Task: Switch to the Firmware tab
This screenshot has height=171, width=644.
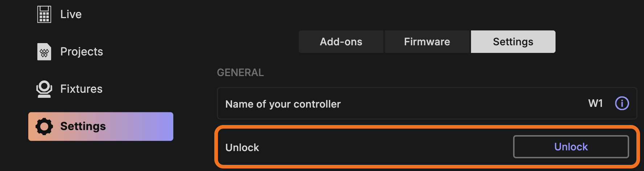Action: click(427, 42)
